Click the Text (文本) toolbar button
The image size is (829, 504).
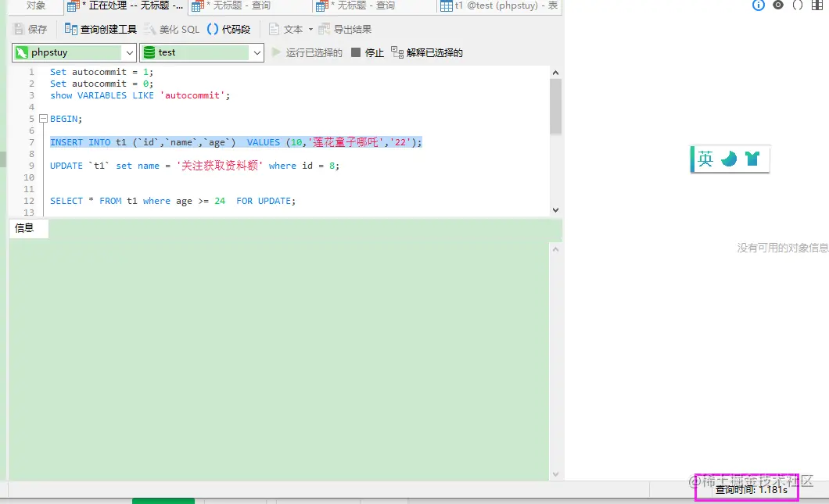click(x=286, y=29)
